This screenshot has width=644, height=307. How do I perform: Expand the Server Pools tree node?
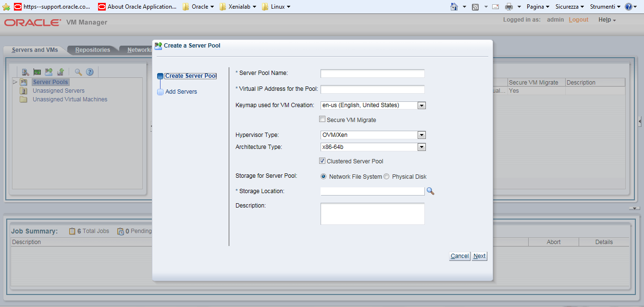pyautogui.click(x=15, y=82)
